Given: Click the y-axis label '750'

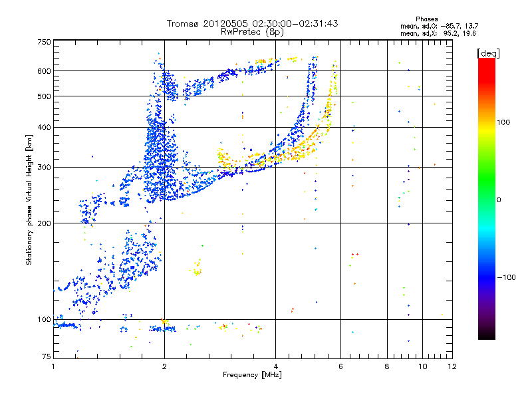Looking at the screenshot, I should click(44, 42).
